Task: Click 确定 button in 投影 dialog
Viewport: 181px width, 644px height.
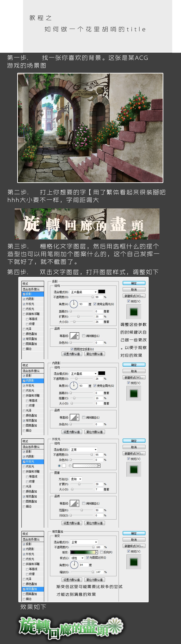Action: (x=134, y=283)
